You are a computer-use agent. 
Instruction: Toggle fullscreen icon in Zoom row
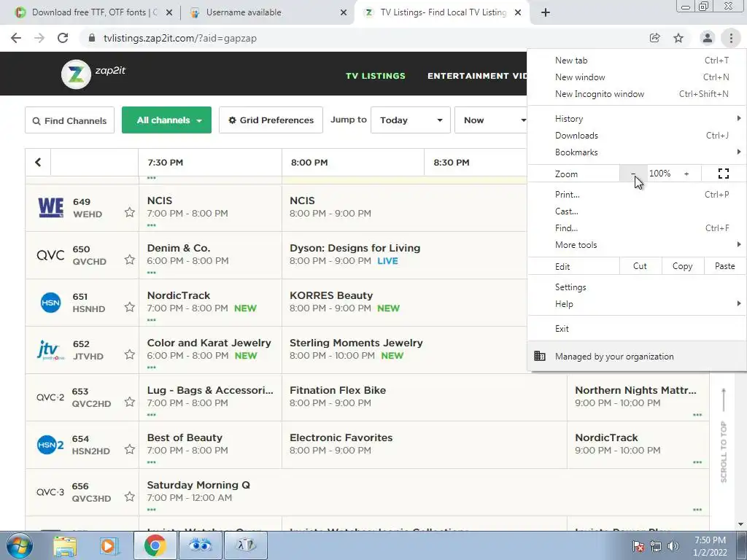(723, 174)
